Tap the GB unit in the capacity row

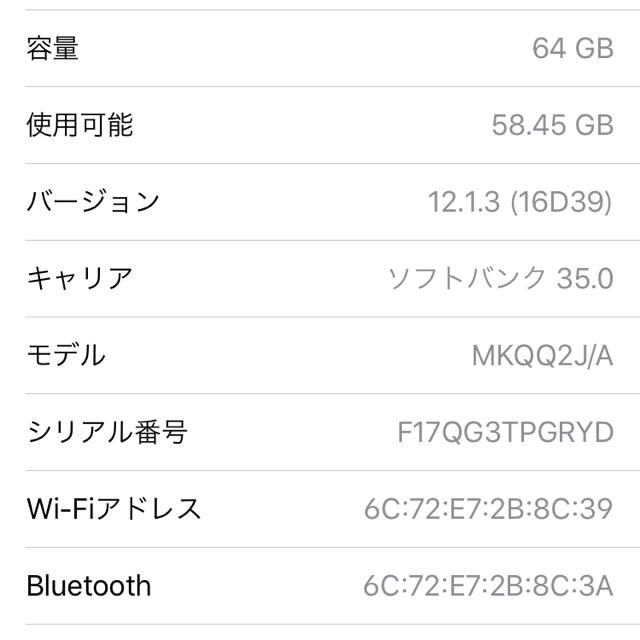pyautogui.click(x=594, y=49)
